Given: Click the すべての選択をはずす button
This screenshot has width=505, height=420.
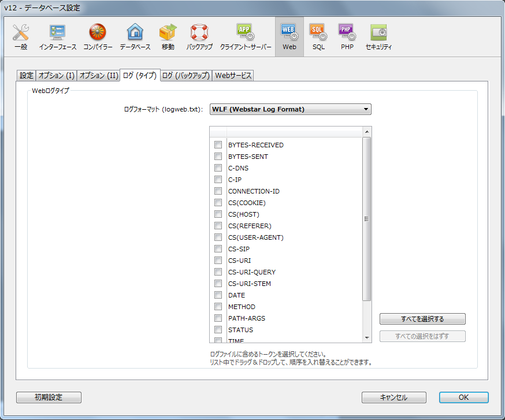Looking at the screenshot, I should [422, 336].
